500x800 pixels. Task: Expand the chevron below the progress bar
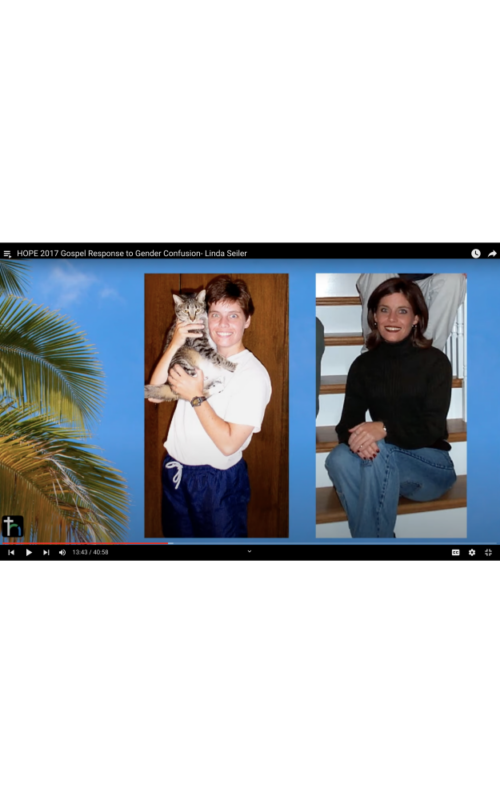pyautogui.click(x=249, y=551)
